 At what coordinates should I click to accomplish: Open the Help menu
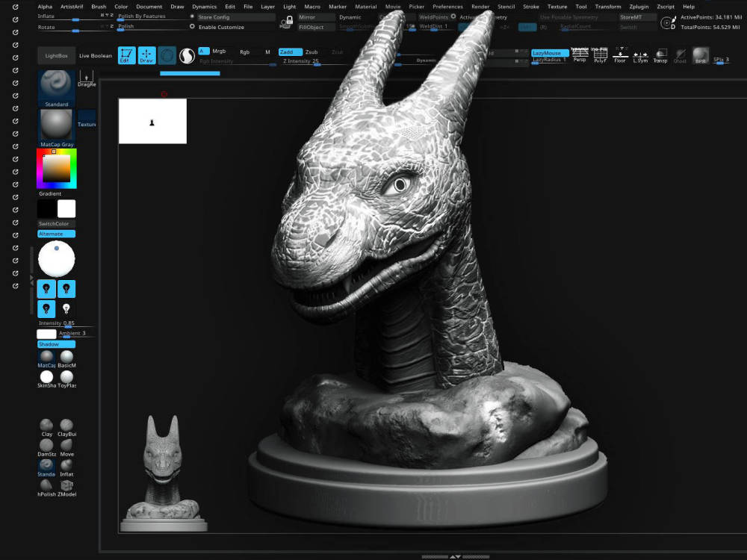pyautogui.click(x=689, y=7)
